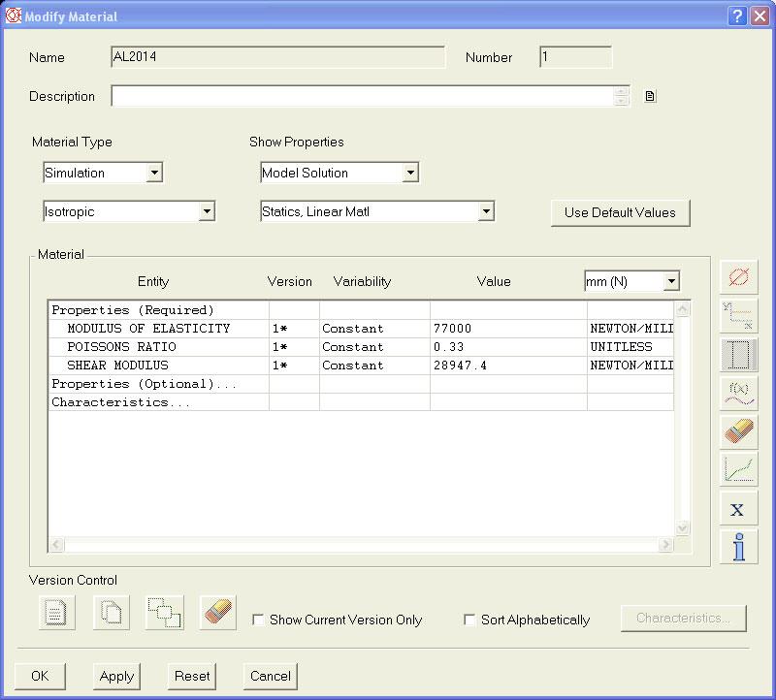
Task: Click the Modify Material title bar app icon
Action: pos(14,16)
